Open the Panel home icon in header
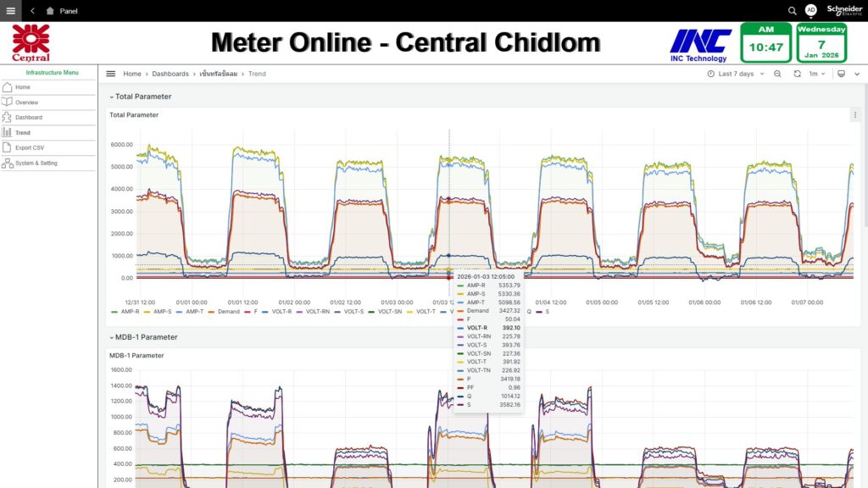This screenshot has width=868, height=488. [x=50, y=10]
